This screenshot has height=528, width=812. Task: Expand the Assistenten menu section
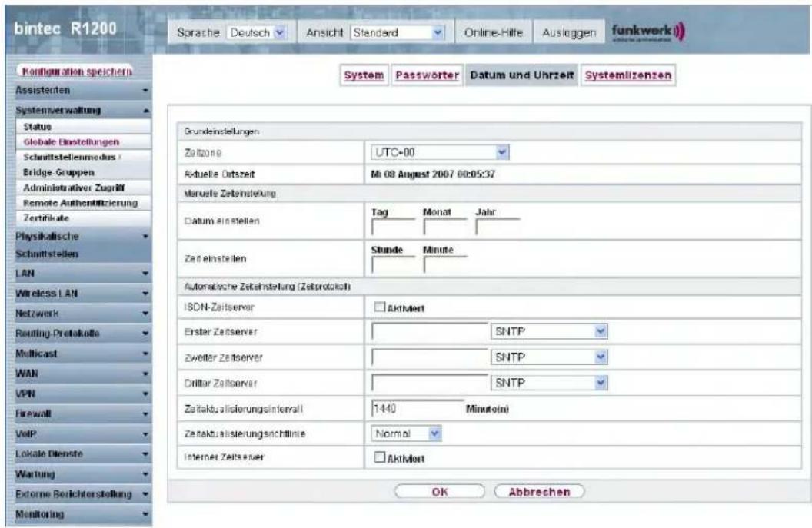82,90
